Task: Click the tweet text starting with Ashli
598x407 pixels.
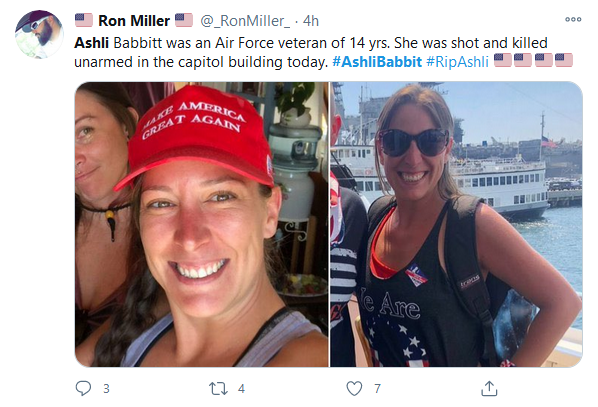Action: coord(311,52)
